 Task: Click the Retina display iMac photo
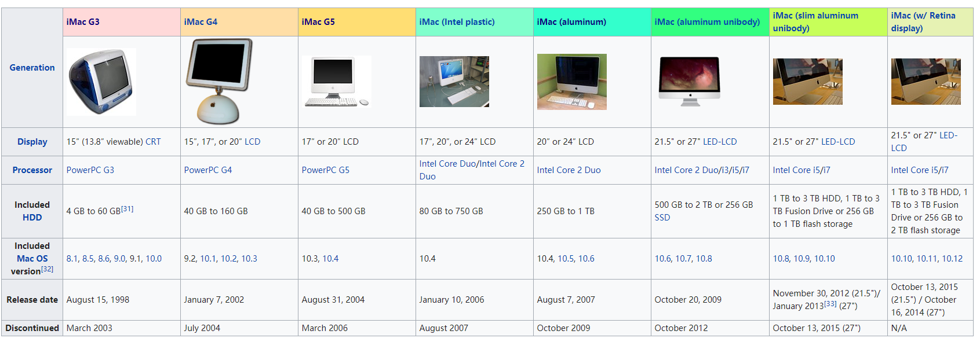tap(926, 82)
